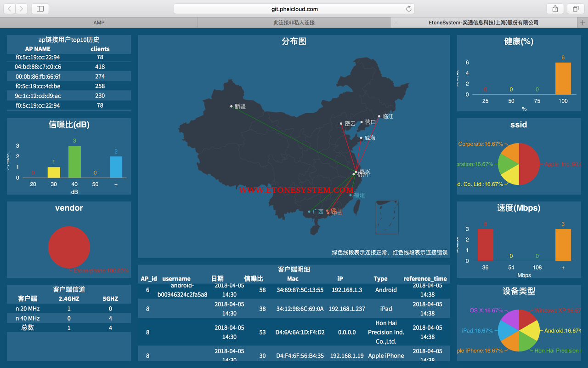
Task: Add a new tab with plus button
Action: (583, 23)
